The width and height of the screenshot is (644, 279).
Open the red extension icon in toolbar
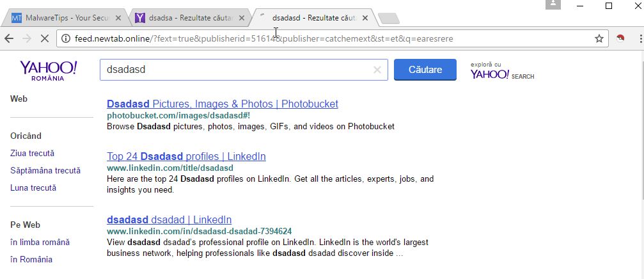[x=620, y=38]
